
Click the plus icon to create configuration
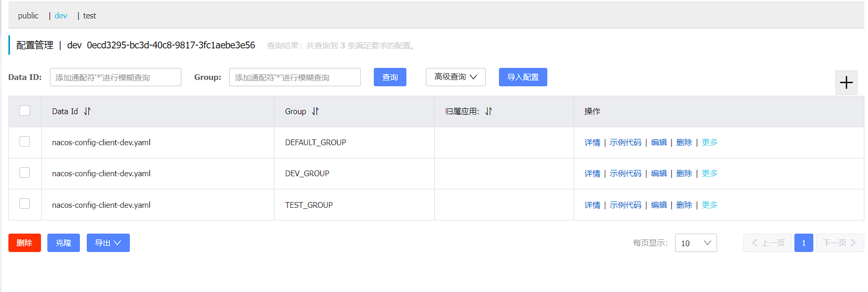[x=846, y=83]
